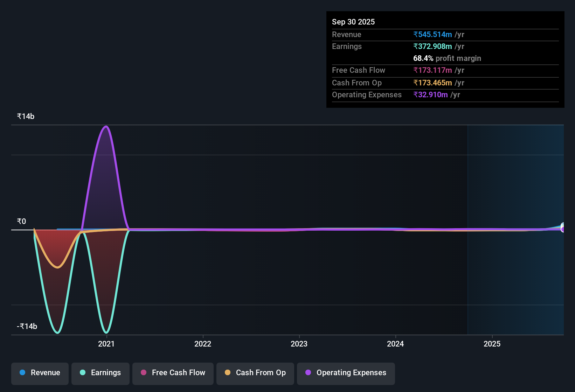The height and width of the screenshot is (392, 575).
Task: Click the ₹14b y-axis label
Action: tap(26, 117)
